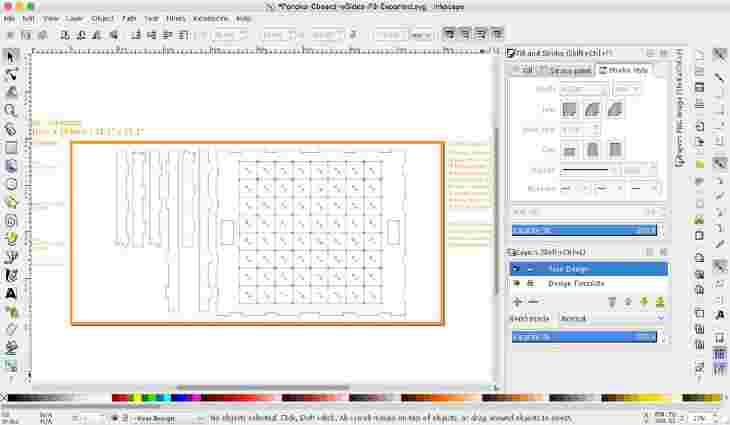
Task: Add a new layer with plus button
Action: [517, 302]
